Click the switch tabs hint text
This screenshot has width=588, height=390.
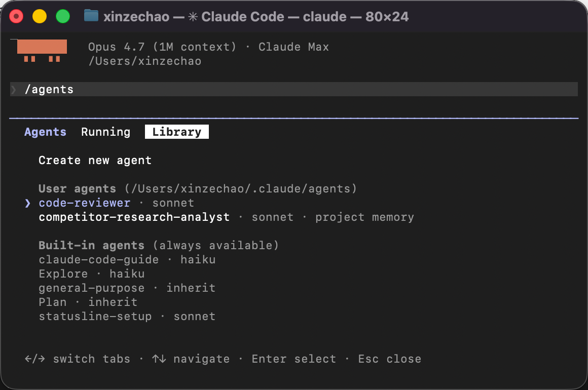(x=92, y=359)
